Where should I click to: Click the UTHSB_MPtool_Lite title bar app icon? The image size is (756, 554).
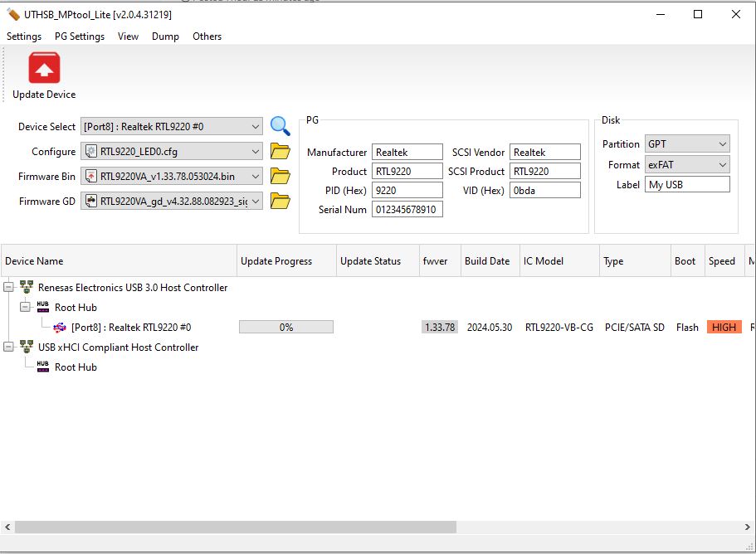click(13, 14)
